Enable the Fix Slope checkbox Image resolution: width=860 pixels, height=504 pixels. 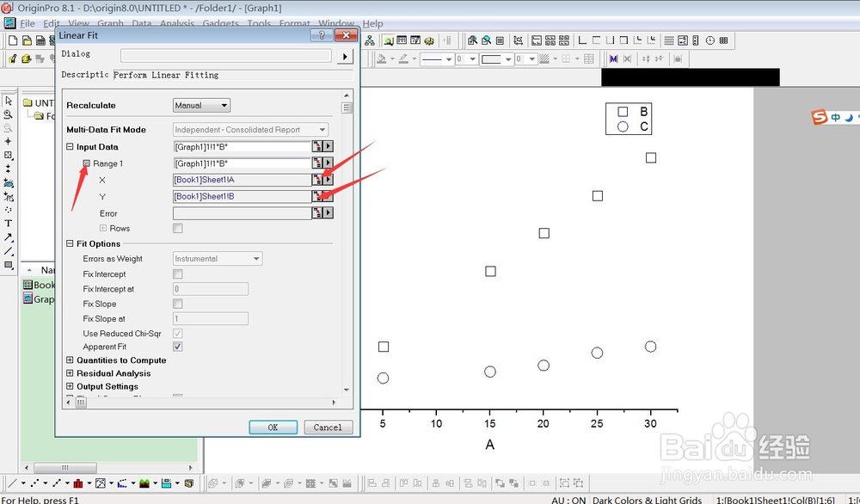coord(178,304)
